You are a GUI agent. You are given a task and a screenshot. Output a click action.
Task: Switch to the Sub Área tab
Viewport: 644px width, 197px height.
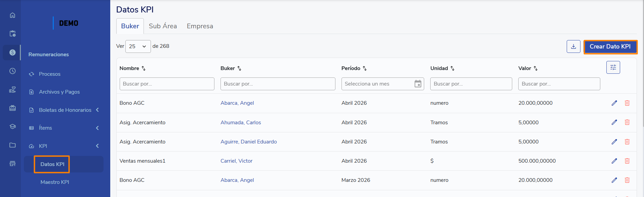163,26
